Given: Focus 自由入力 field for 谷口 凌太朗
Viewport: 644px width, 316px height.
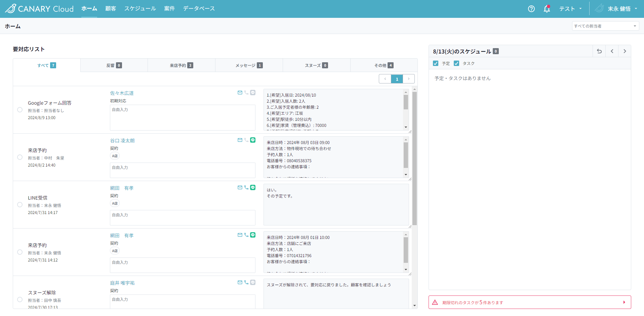Looking at the screenshot, I should pos(183,170).
